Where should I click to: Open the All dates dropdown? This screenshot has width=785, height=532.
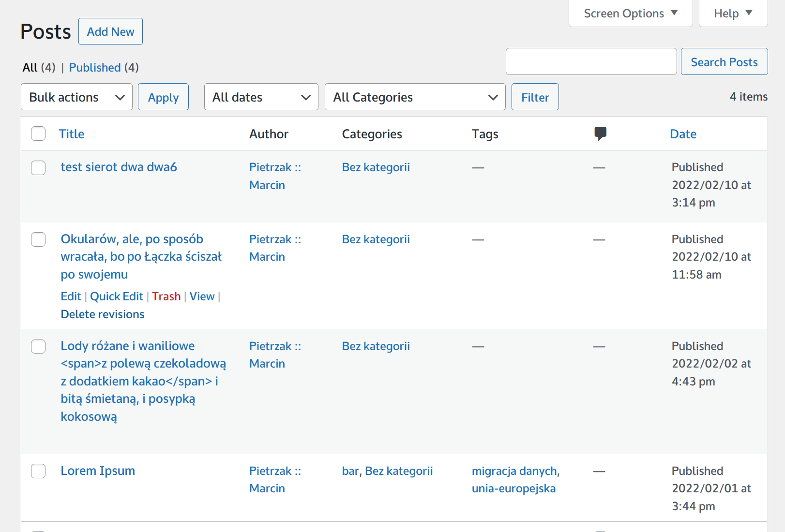tap(261, 97)
